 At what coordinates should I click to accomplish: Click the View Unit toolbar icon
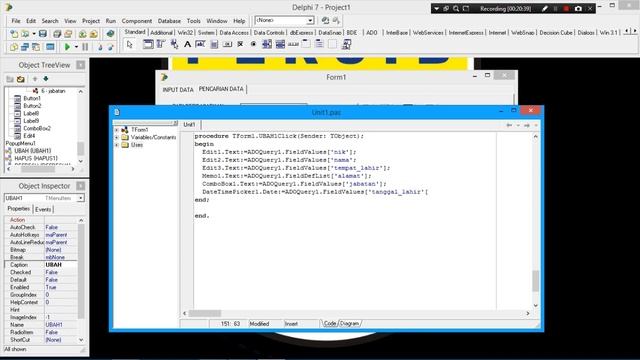click(x=14, y=47)
